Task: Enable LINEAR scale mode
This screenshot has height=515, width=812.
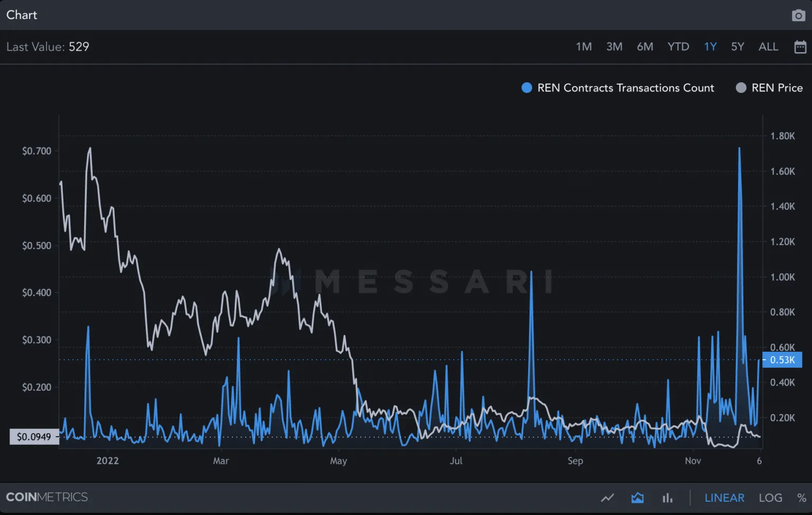Action: click(724, 498)
